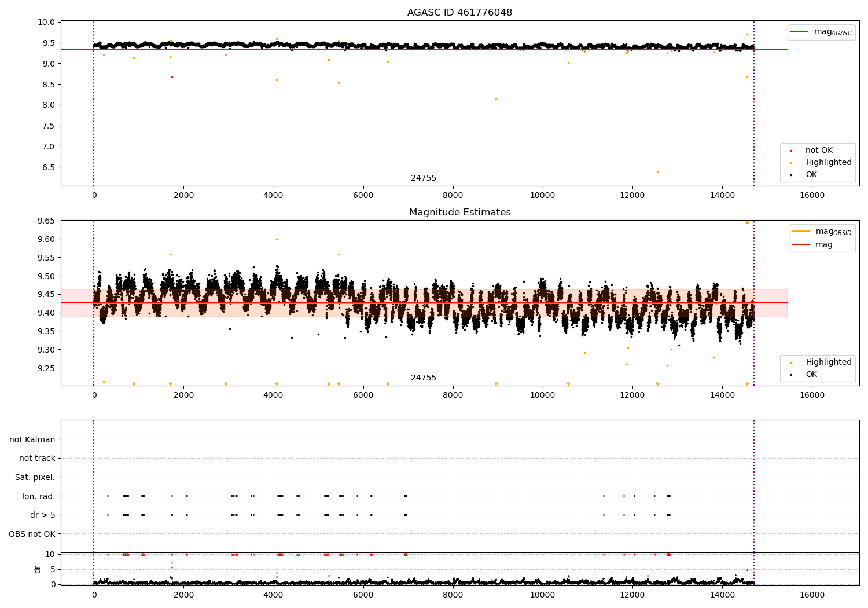This screenshot has height=608, width=868.
Task: Click the 'not Kalman' row label
Action: (x=32, y=440)
